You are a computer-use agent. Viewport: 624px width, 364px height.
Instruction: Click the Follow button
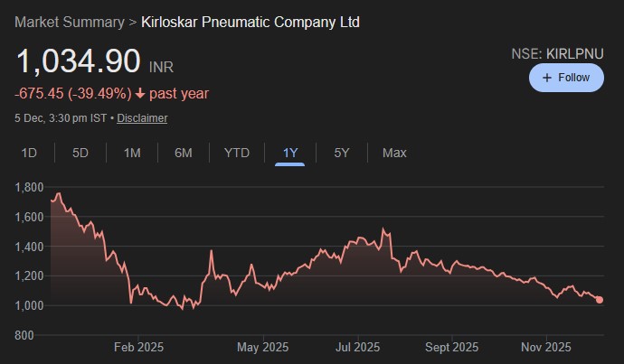pos(566,78)
